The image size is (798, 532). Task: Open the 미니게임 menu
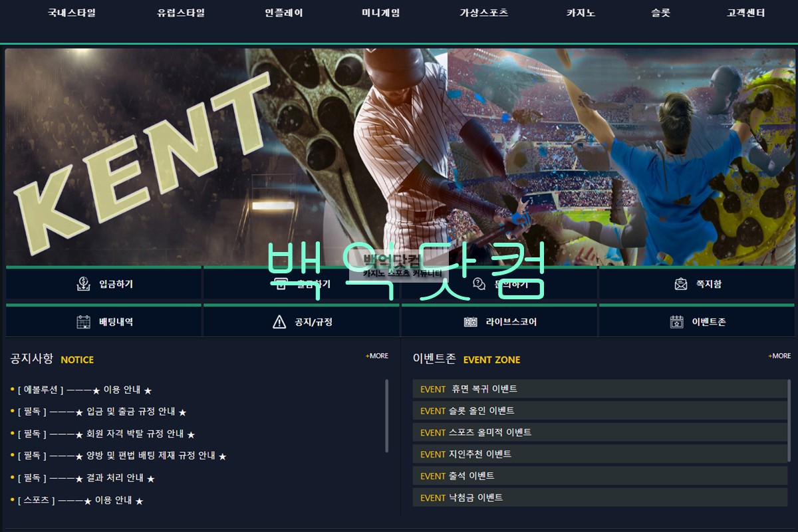[x=380, y=13]
